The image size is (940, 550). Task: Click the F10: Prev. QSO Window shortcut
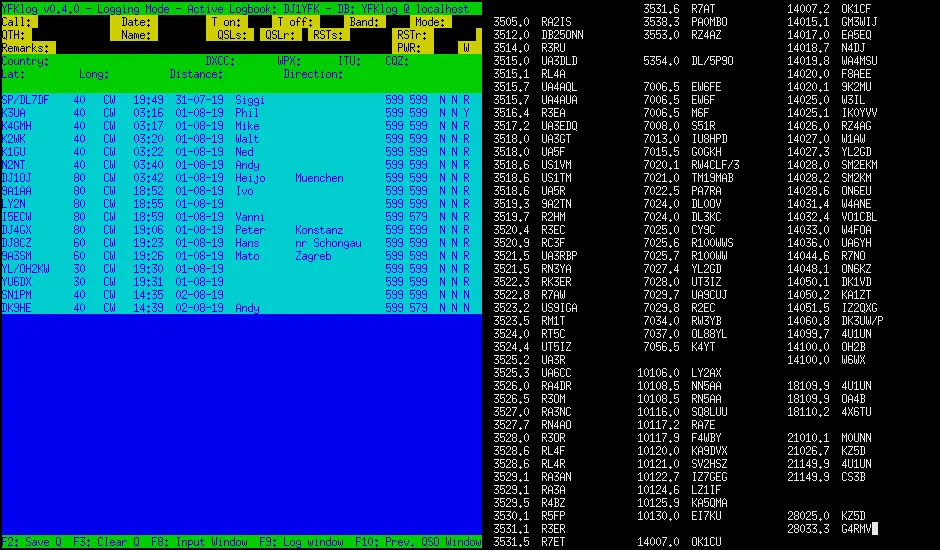[418, 542]
